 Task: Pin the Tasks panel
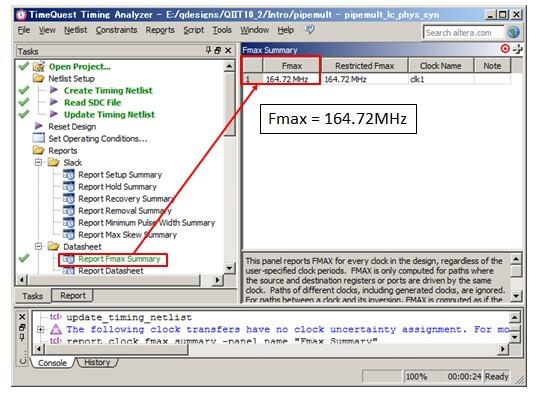[208, 50]
